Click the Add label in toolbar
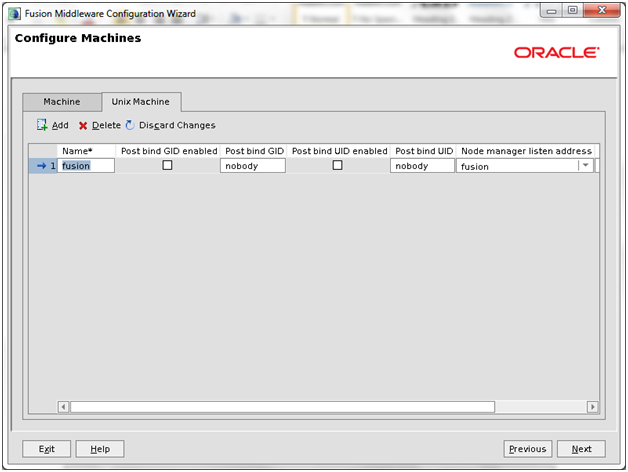This screenshot has width=628, height=472. 60,125
